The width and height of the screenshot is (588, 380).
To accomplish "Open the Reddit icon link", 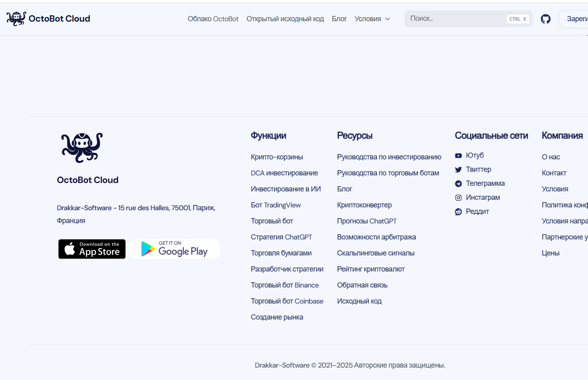I will [458, 211].
